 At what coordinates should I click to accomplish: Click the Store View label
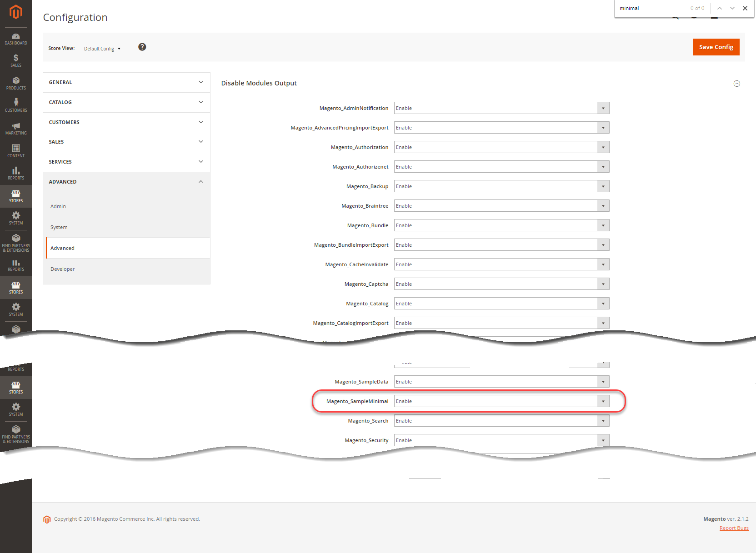click(61, 48)
